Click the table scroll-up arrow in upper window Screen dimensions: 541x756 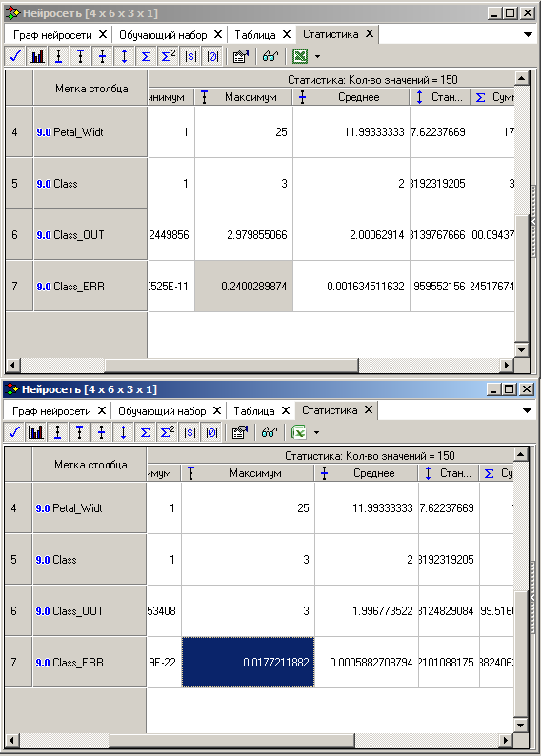522,78
